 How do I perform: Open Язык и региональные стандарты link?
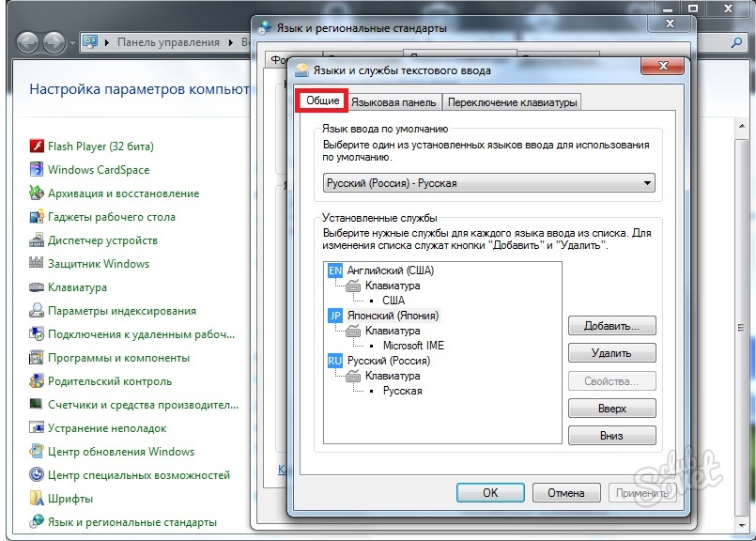pyautogui.click(x=131, y=521)
